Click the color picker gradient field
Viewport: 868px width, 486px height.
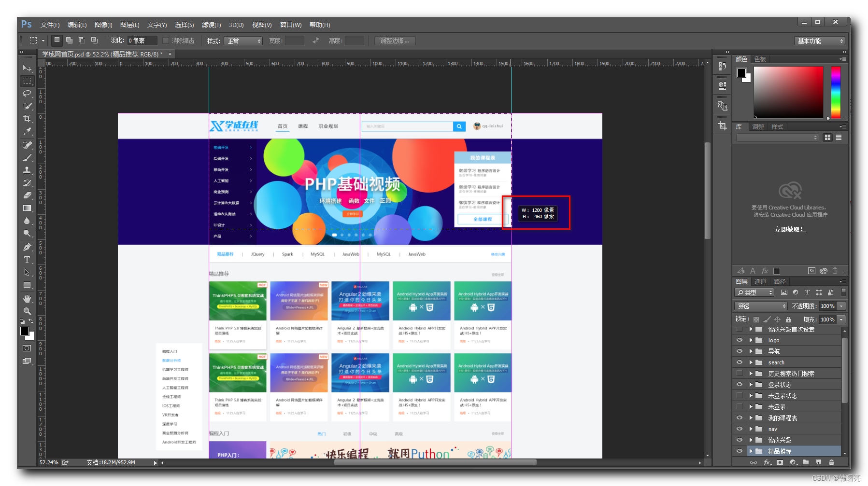point(788,92)
